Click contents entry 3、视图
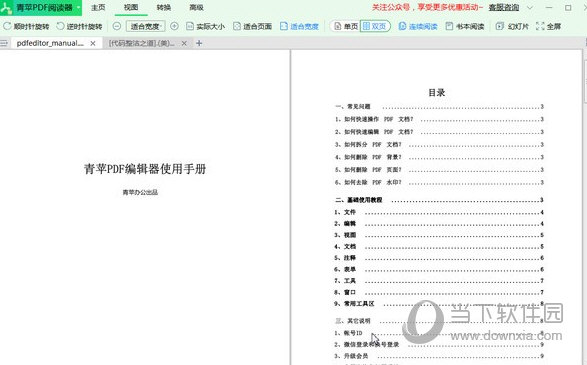 point(439,235)
